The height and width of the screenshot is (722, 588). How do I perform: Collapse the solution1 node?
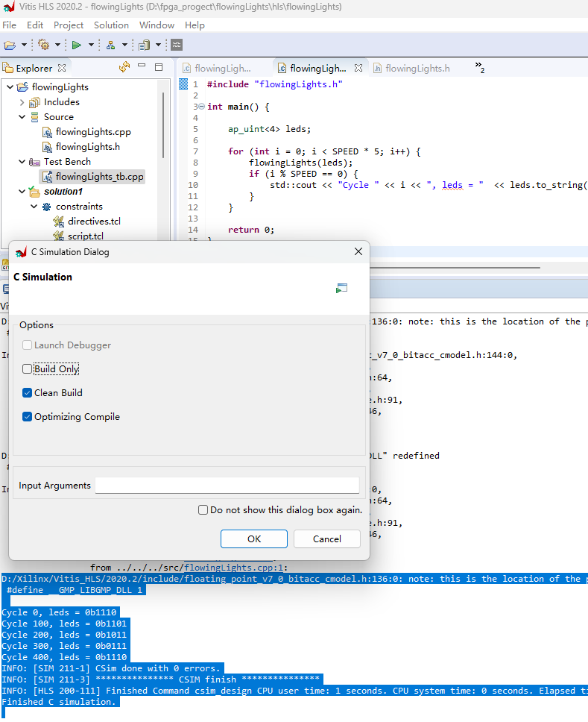[x=22, y=192]
